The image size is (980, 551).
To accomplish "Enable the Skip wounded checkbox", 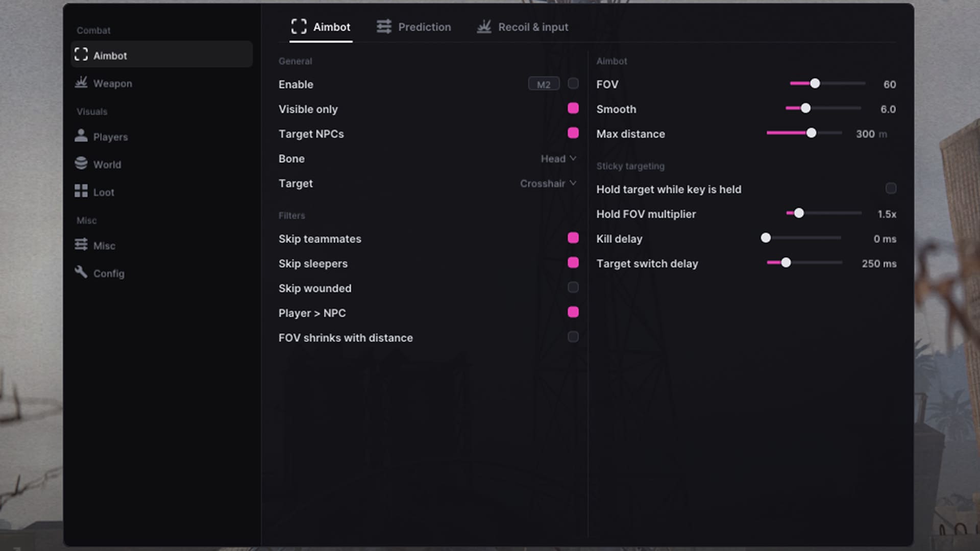I will (573, 287).
